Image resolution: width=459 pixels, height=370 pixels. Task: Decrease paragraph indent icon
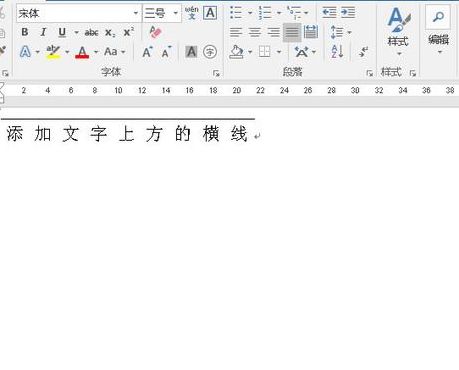point(329,13)
